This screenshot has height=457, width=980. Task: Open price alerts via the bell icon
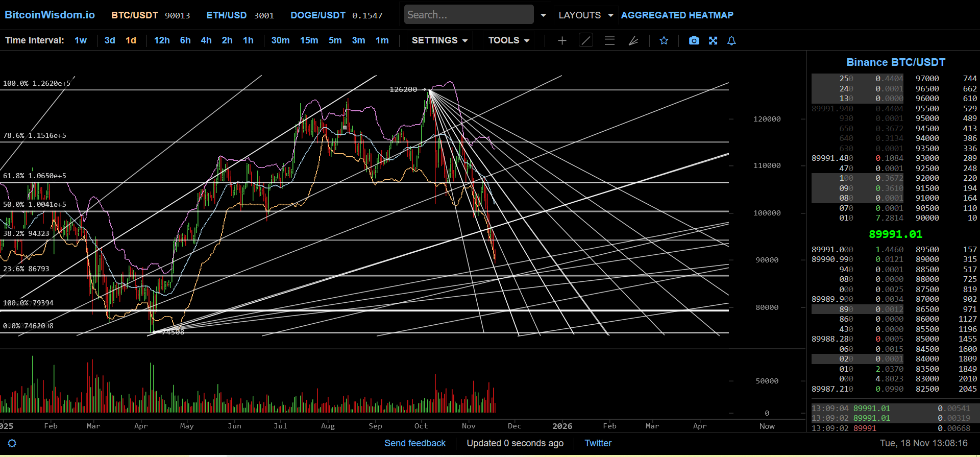(731, 40)
